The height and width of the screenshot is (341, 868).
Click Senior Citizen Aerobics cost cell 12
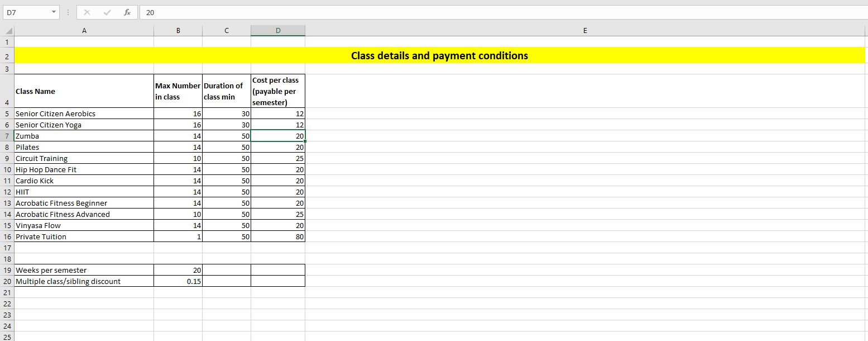tap(278, 113)
